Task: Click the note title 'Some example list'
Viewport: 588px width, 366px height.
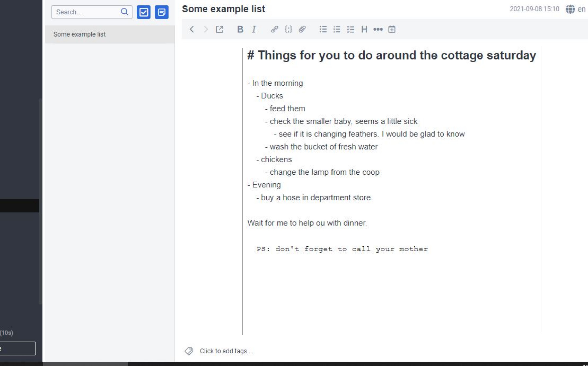Action: 223,9
